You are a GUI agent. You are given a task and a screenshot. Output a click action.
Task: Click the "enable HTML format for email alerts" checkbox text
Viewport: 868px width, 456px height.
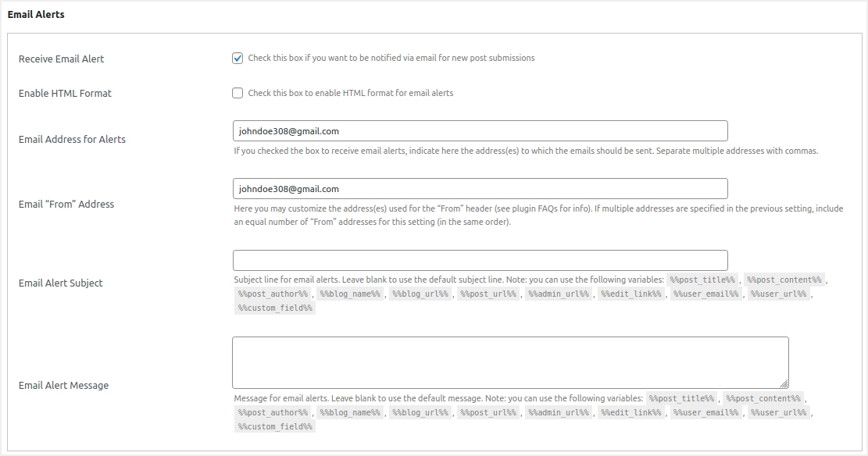(x=350, y=93)
